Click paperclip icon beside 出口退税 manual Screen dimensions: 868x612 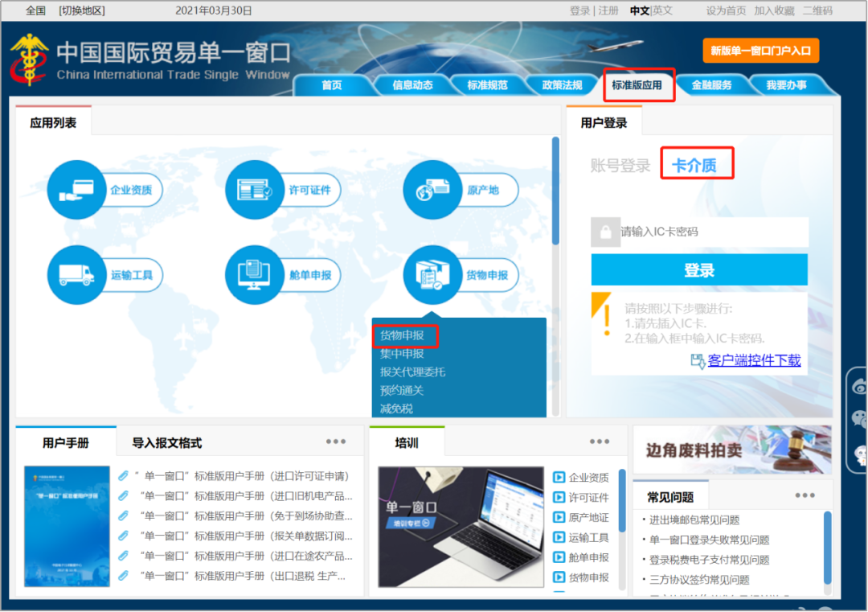tap(124, 576)
